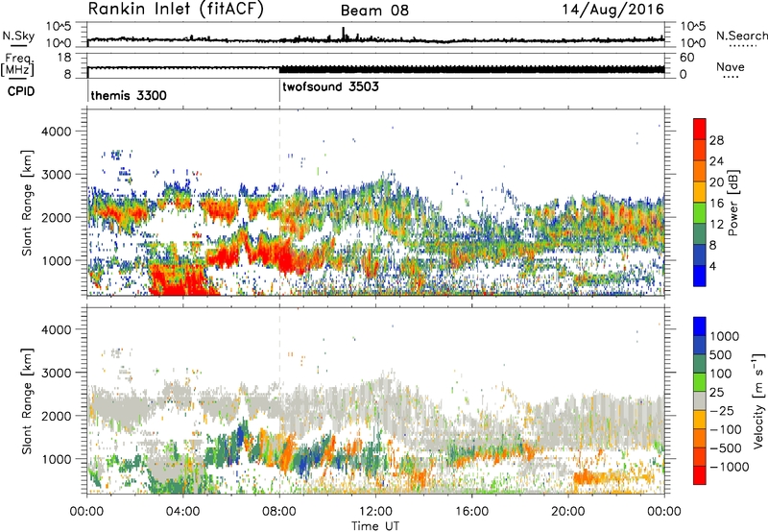
Task: Click the 'Beam 08' label
Action: coord(374,11)
